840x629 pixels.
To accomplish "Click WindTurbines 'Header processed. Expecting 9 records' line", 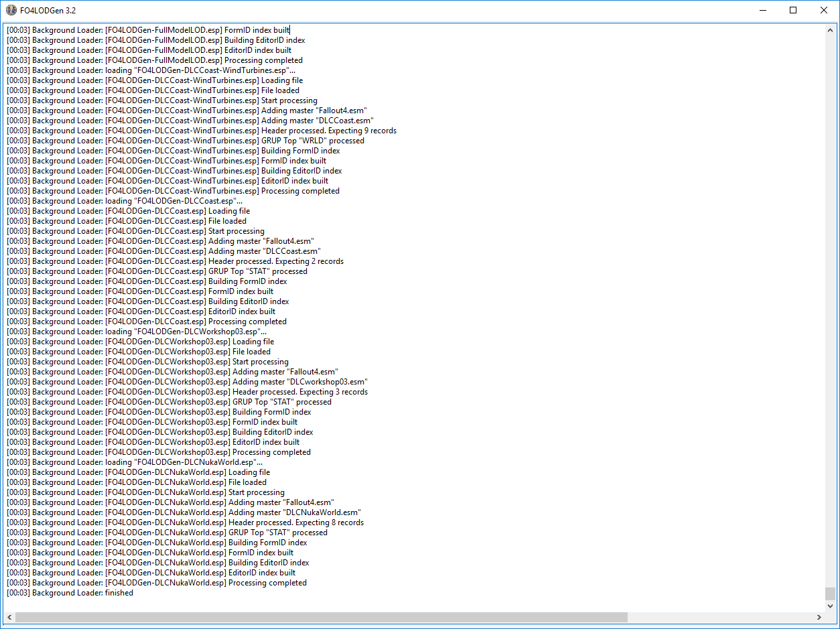I will tap(202, 131).
